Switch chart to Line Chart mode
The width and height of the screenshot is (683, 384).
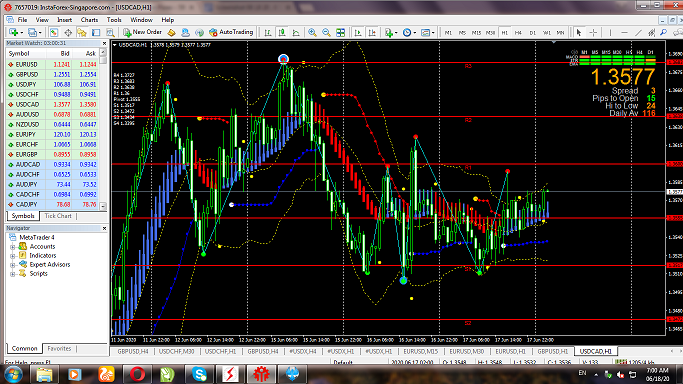click(x=296, y=32)
